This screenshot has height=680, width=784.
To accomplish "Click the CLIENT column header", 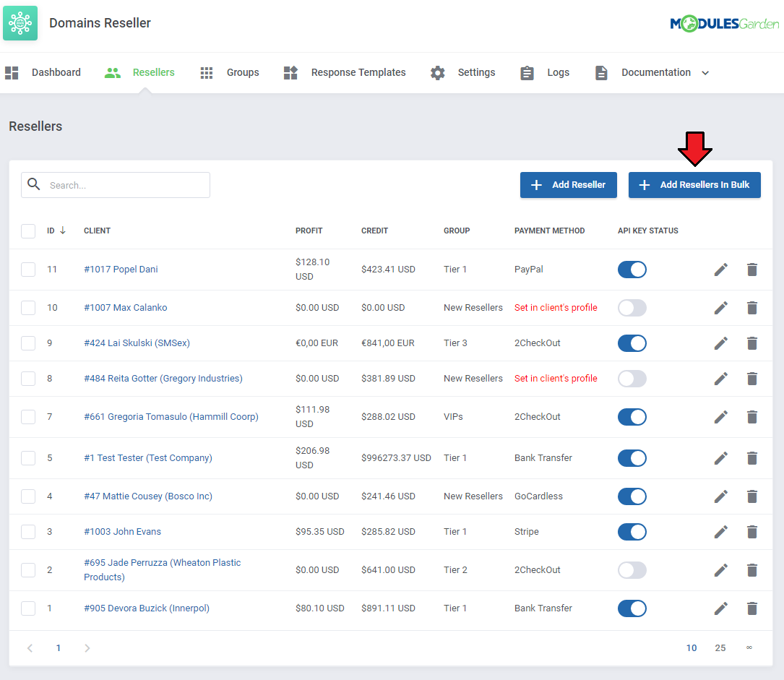I will click(x=97, y=231).
